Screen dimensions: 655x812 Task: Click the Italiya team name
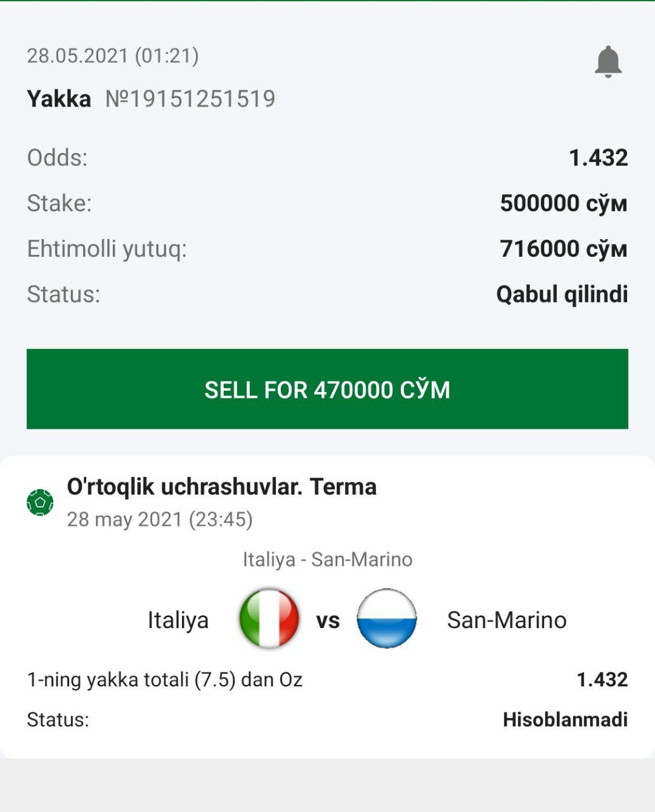pos(178,620)
